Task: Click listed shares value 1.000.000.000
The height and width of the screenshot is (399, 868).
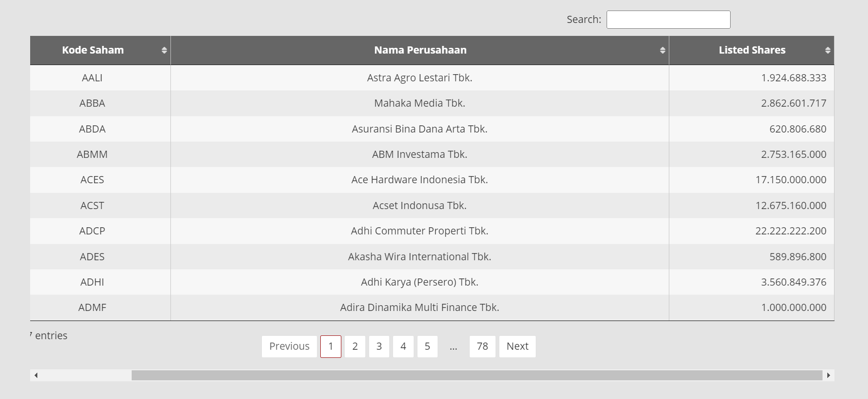Action: (794, 308)
